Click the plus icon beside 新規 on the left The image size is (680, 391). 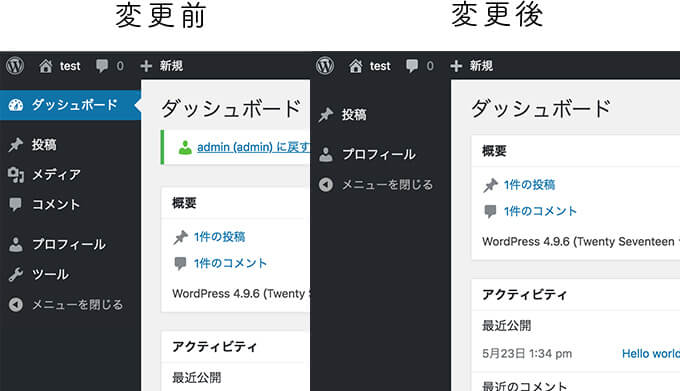coord(146,66)
